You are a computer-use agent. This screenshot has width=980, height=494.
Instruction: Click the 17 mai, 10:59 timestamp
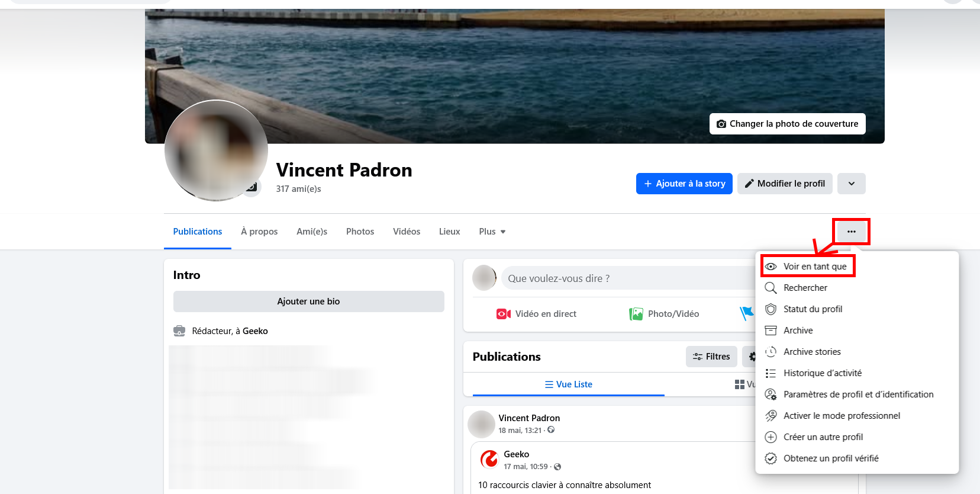[526, 467]
